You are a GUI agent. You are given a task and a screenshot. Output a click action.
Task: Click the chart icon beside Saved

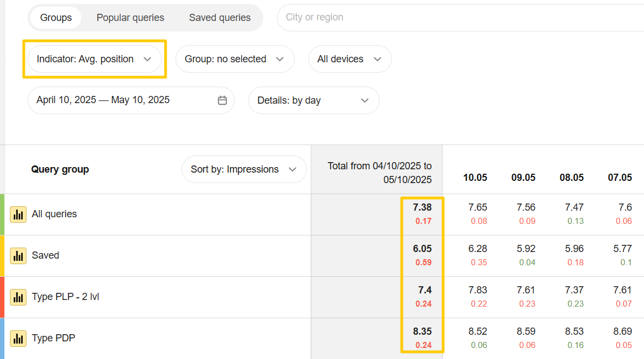tap(18, 256)
